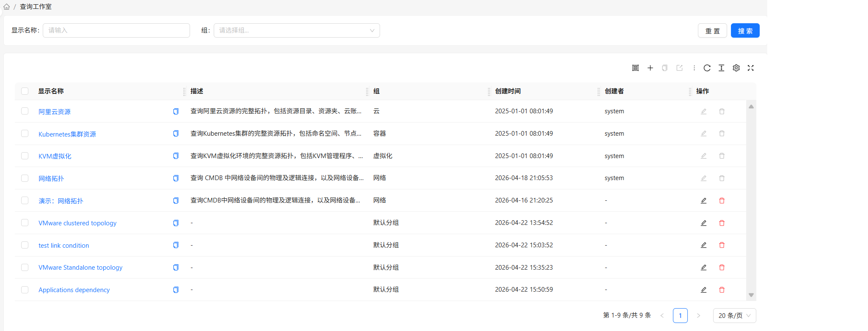This screenshot has width=868, height=331.
Task: Copy the Kubernetes集群资源 query
Action: (176, 134)
